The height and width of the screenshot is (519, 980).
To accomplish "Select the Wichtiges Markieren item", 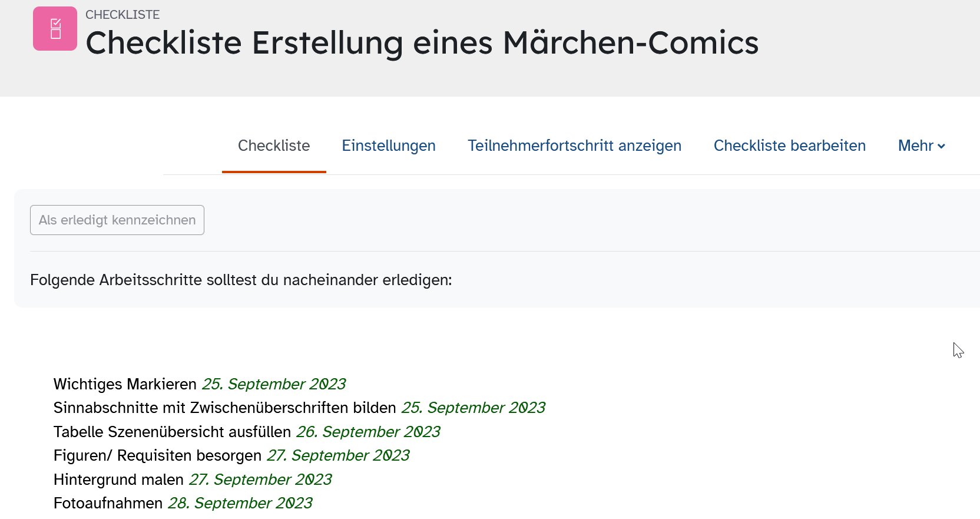I will (125, 384).
